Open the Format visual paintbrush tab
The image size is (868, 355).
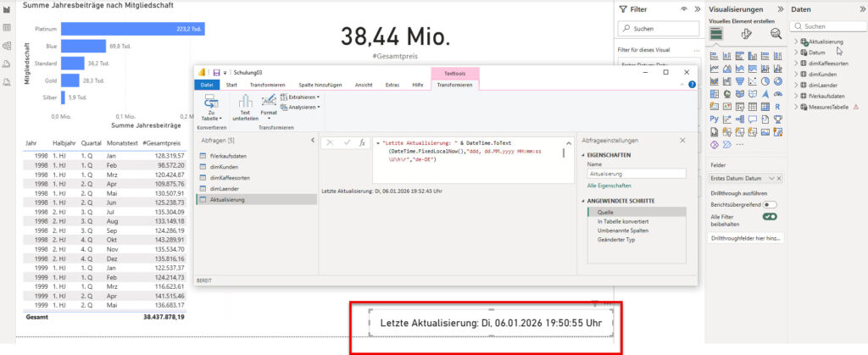[747, 33]
